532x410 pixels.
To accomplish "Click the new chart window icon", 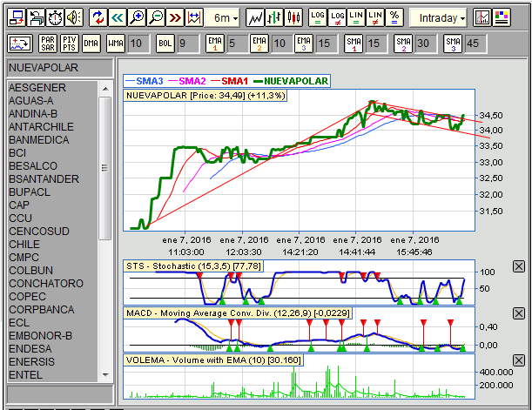I will pyautogui.click(x=17, y=17).
